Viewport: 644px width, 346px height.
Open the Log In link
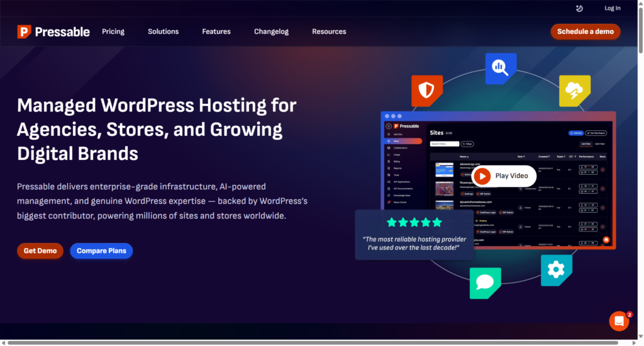pyautogui.click(x=613, y=8)
